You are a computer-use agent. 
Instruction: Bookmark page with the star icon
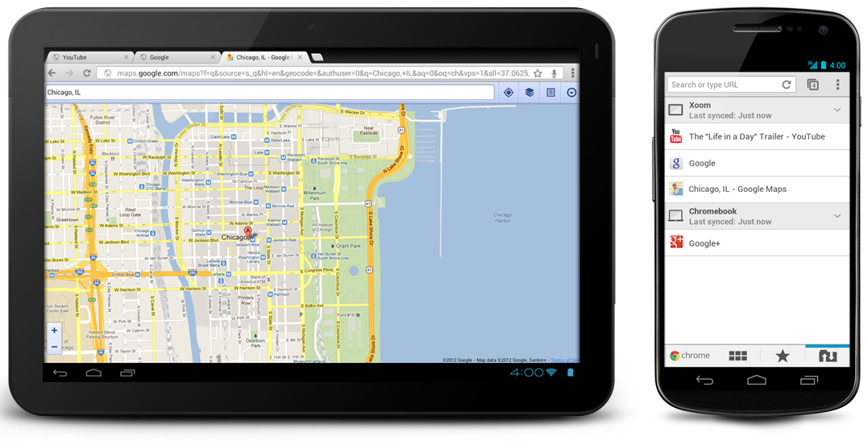(x=538, y=73)
